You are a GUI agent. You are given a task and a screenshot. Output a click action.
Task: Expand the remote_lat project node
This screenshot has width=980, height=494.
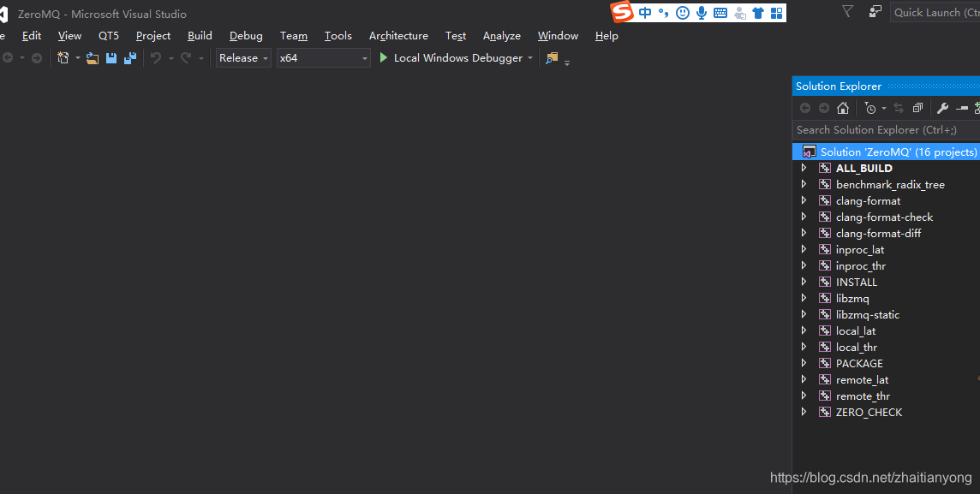coord(804,379)
